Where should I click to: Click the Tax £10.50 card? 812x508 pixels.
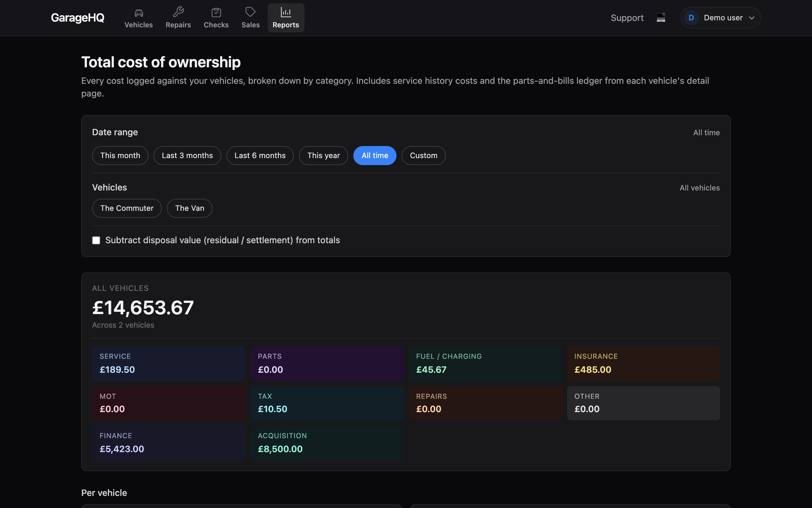coord(327,403)
